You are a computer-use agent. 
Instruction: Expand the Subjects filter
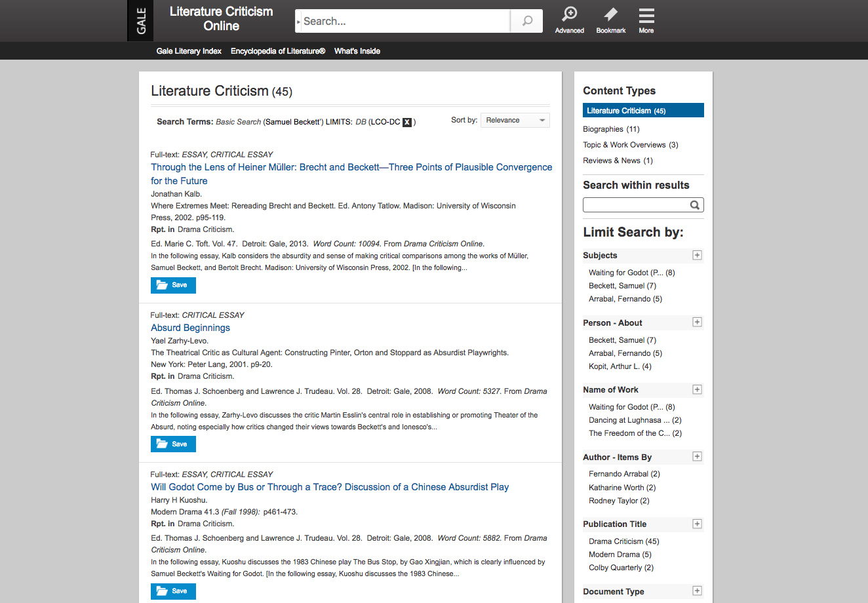pyautogui.click(x=697, y=255)
